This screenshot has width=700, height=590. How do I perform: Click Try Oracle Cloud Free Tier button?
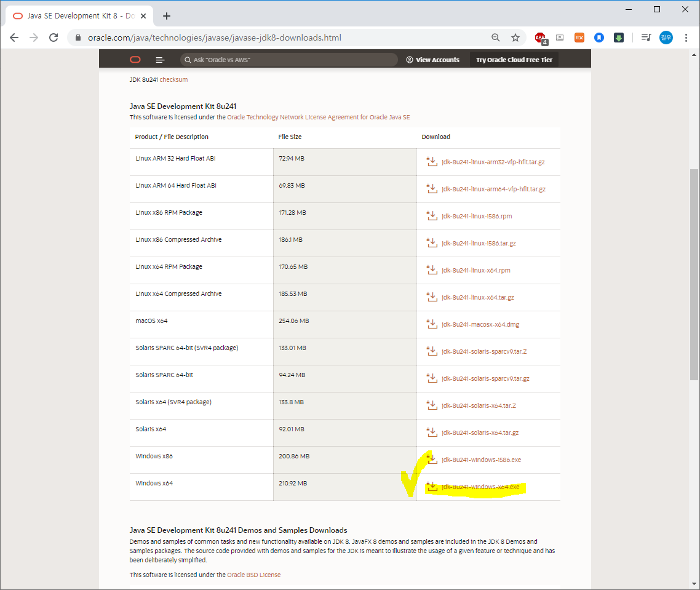click(514, 60)
